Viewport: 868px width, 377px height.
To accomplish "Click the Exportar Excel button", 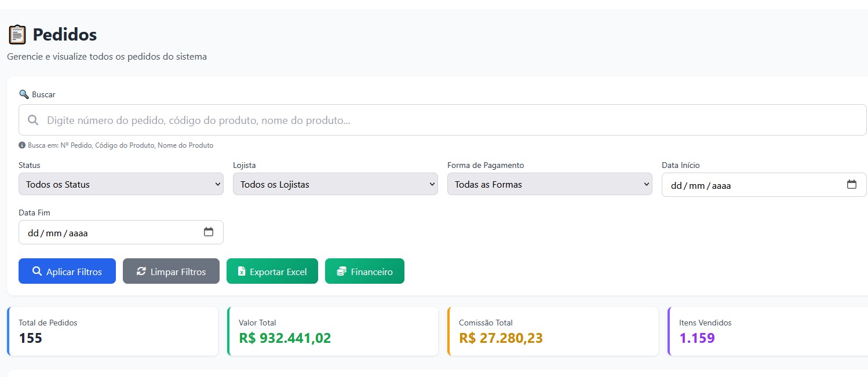I will [x=272, y=270].
